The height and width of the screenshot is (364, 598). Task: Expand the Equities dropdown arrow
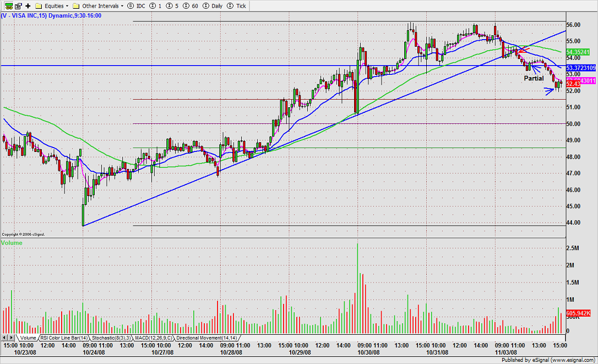coord(67,6)
